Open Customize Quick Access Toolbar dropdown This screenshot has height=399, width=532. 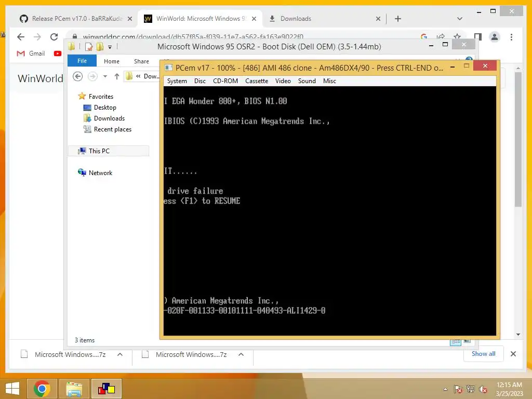[x=110, y=47]
